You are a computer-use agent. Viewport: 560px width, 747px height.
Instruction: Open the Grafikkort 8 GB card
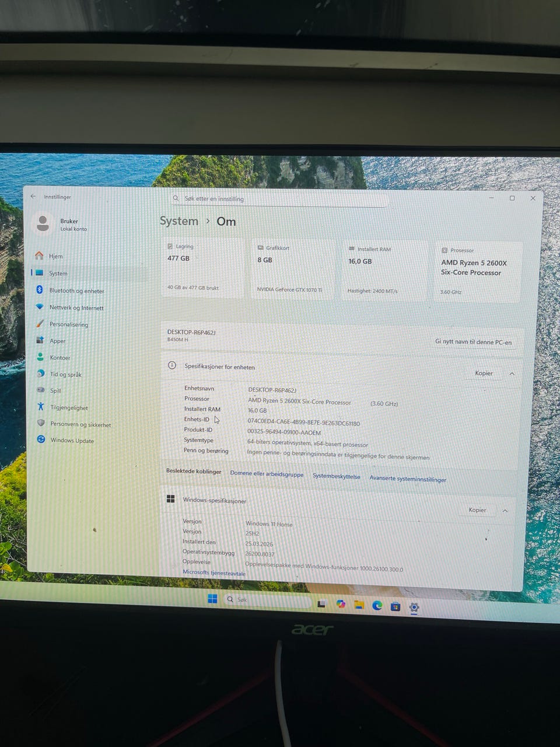[x=292, y=270]
